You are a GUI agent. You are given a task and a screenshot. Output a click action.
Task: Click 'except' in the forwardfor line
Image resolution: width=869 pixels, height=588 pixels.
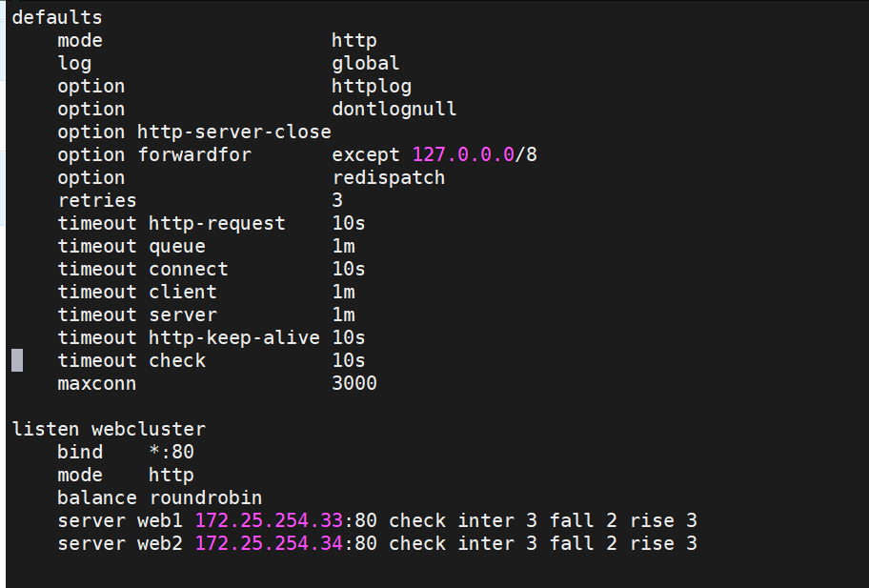tap(366, 154)
